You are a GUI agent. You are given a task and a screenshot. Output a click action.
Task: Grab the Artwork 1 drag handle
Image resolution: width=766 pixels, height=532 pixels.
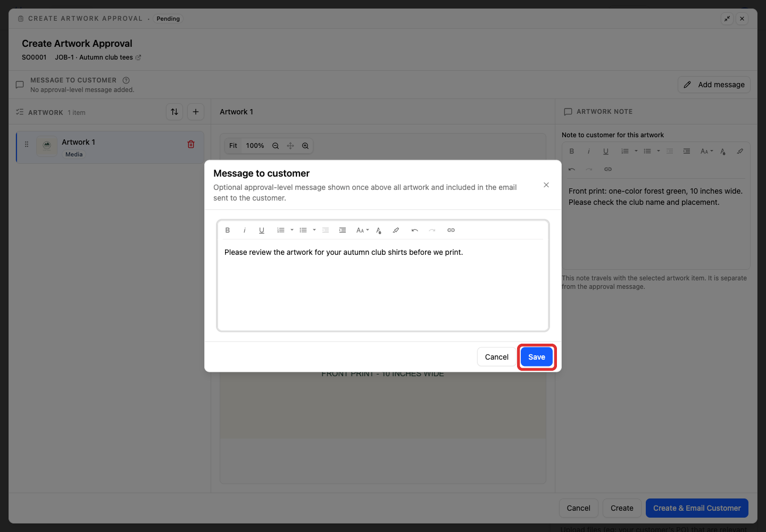(27, 144)
